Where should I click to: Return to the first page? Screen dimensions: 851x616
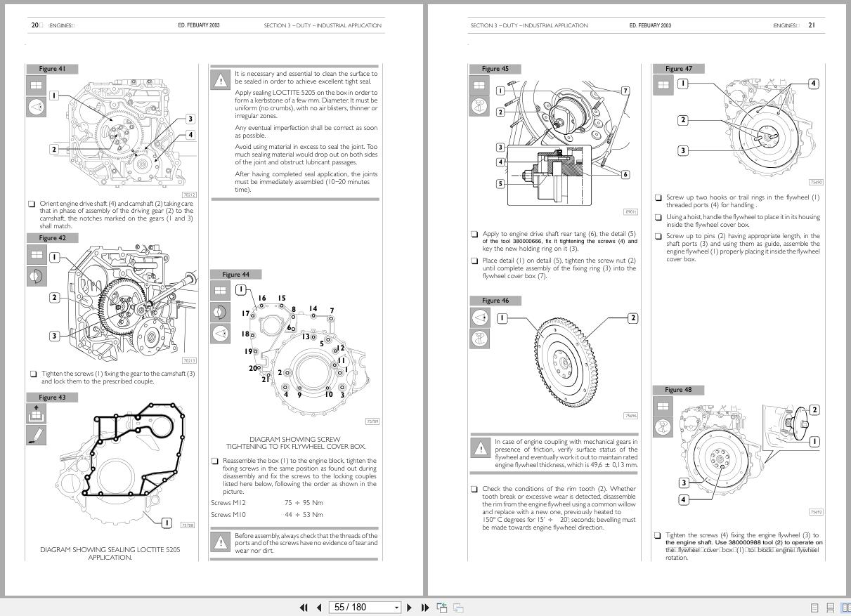tap(304, 607)
